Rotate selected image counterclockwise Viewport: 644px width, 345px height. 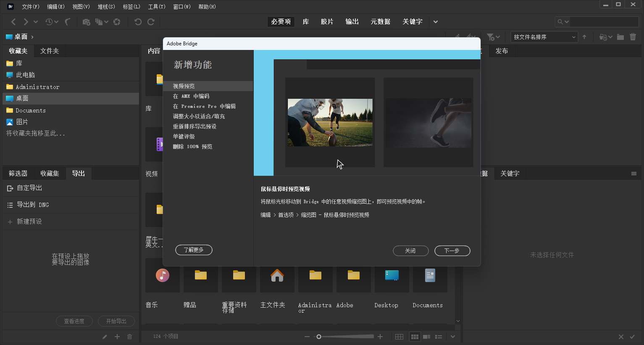tap(139, 21)
